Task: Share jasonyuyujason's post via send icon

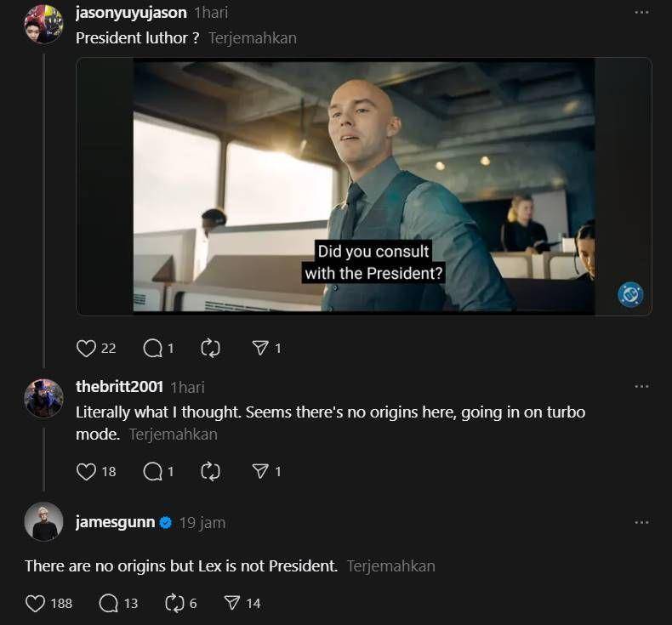Action: pos(260,349)
